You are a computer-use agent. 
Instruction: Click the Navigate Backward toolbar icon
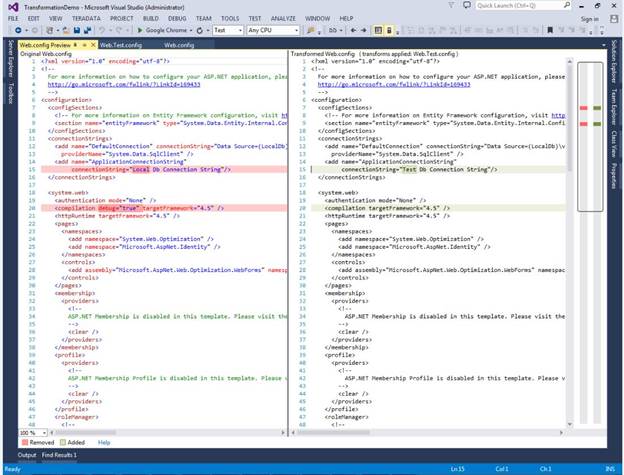[x=18, y=30]
